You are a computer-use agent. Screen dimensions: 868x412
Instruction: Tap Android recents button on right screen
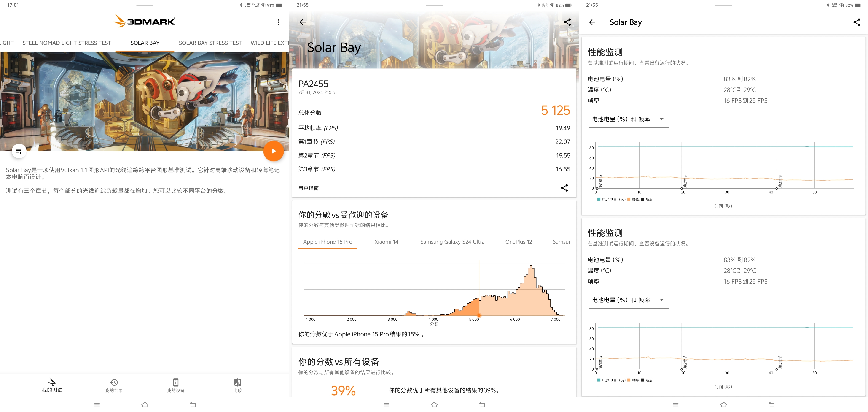point(676,405)
